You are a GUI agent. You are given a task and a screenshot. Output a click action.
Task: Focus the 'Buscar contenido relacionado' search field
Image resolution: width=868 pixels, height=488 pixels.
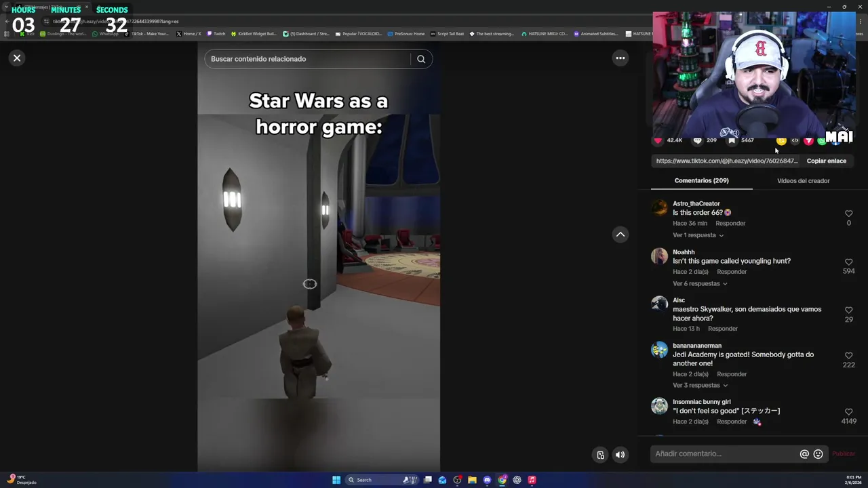[x=309, y=59]
